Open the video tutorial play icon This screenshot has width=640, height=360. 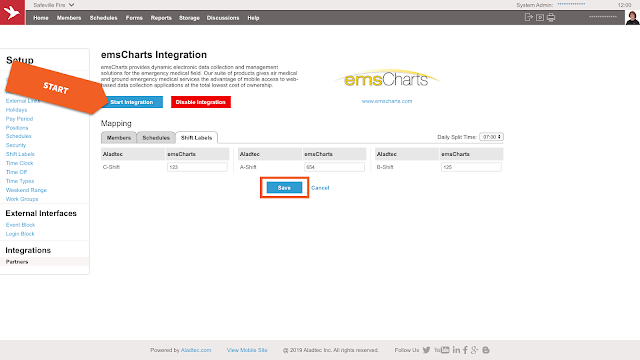[x=540, y=18]
